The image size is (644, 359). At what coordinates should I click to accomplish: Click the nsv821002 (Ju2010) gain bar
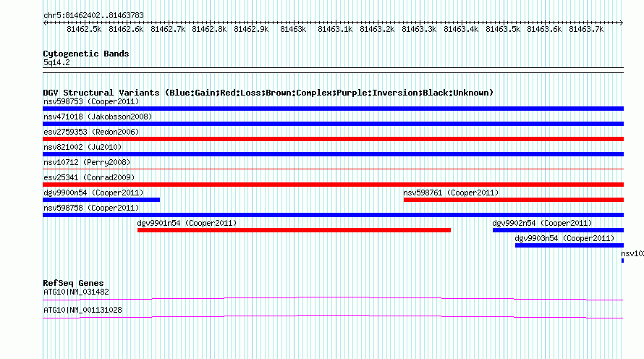tap(333, 154)
